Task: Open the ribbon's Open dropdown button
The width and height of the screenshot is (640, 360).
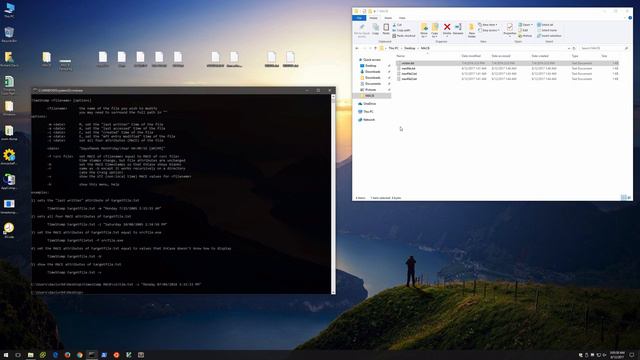Action: tap(525, 25)
